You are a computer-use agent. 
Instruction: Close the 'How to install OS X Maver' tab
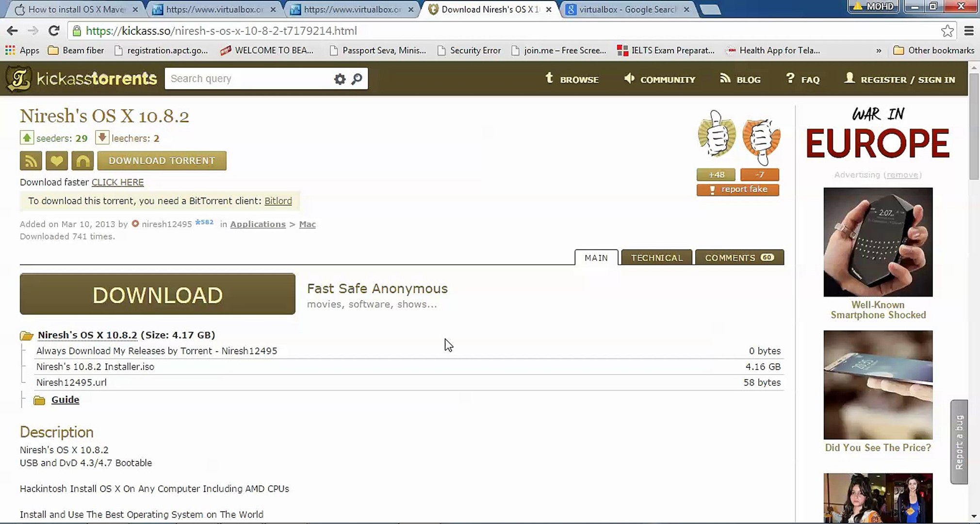click(135, 9)
